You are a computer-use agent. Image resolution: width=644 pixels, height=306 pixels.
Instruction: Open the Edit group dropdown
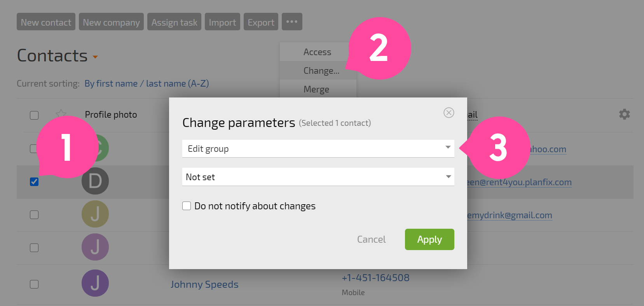[x=318, y=149]
